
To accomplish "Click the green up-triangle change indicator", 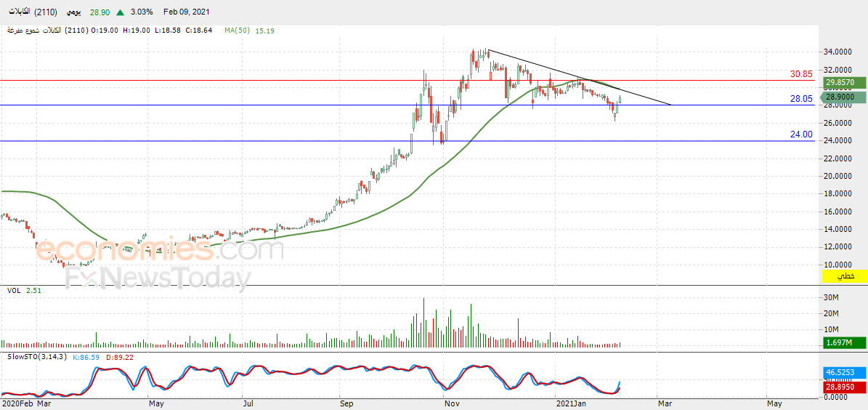I will 120,12.
